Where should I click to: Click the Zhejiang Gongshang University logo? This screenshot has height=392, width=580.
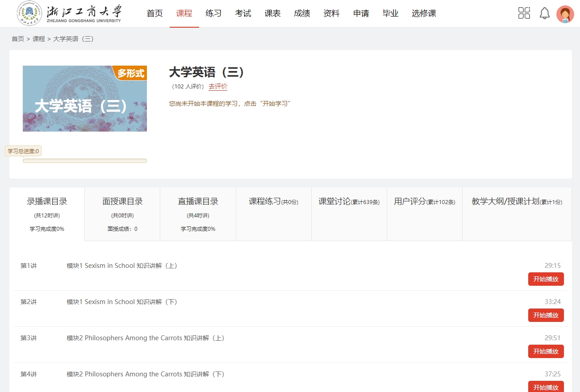pos(70,13)
